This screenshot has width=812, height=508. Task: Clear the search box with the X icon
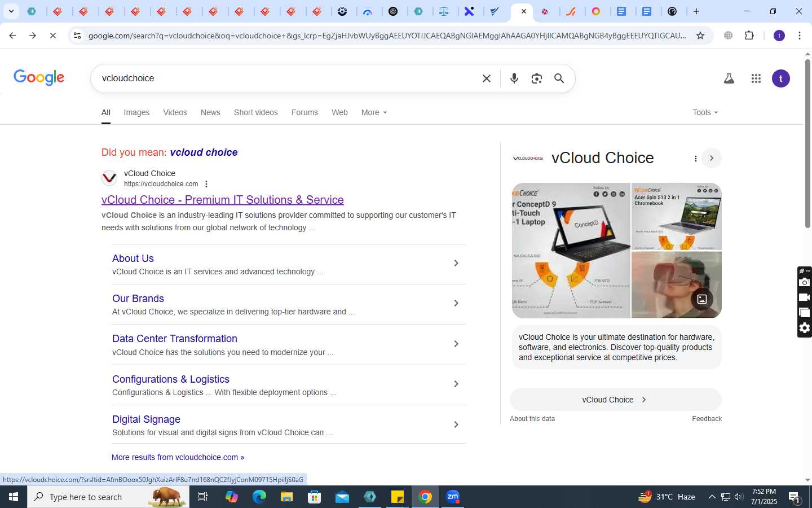point(487,78)
